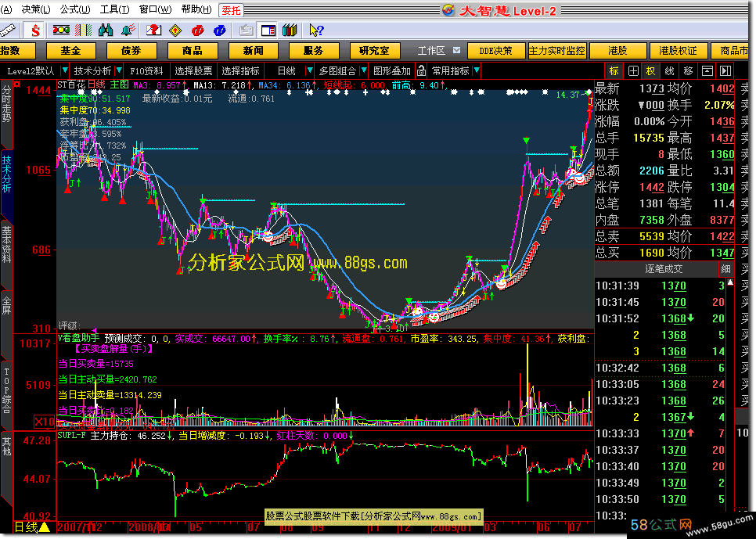Open the F10资料 toolbar item
756x539 pixels.
(x=146, y=71)
